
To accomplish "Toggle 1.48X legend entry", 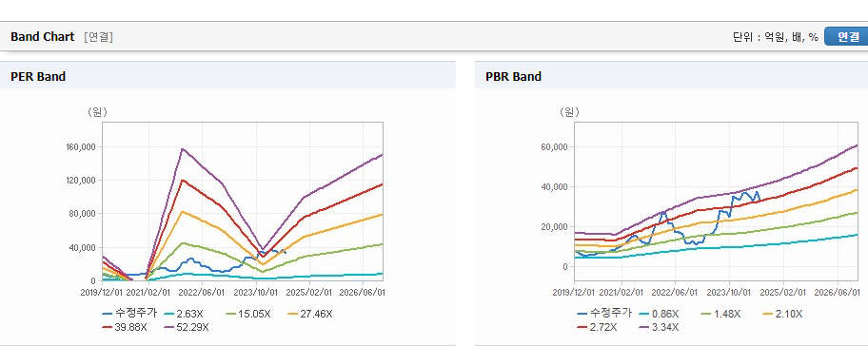I will 720,314.
